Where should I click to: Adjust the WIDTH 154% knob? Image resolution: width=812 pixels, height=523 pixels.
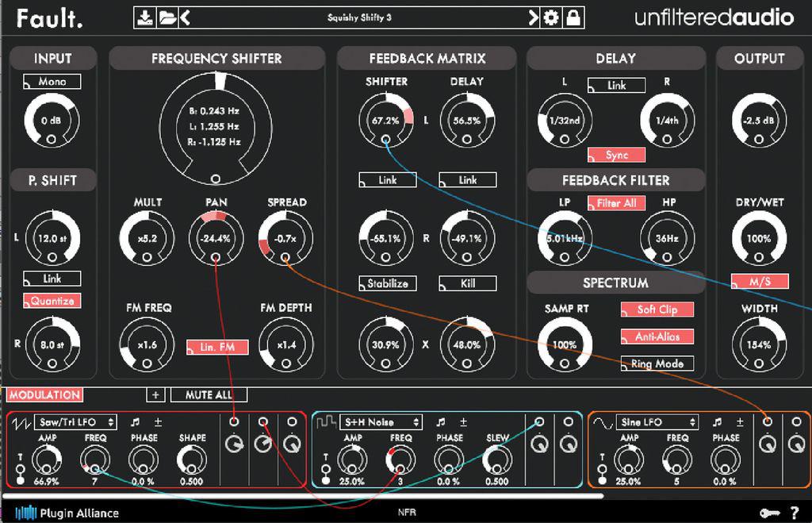(x=759, y=344)
